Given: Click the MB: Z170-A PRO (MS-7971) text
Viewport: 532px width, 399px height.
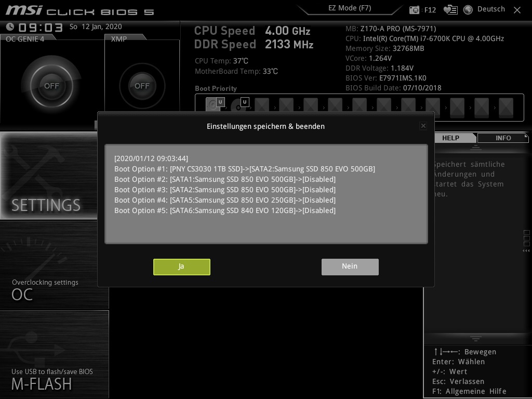Looking at the screenshot, I should tap(391, 29).
